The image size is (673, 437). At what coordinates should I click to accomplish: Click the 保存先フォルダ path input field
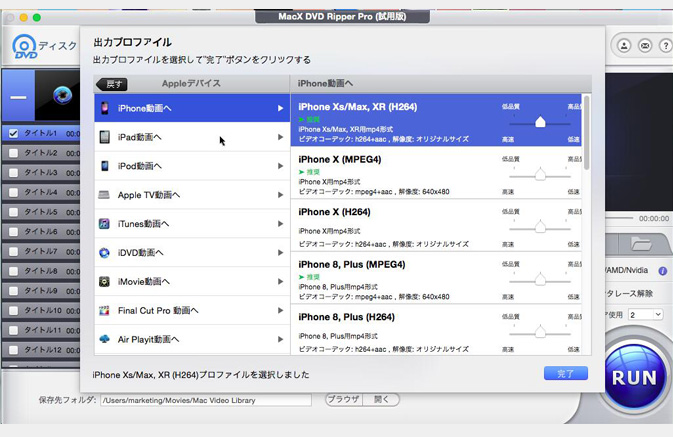(206, 400)
